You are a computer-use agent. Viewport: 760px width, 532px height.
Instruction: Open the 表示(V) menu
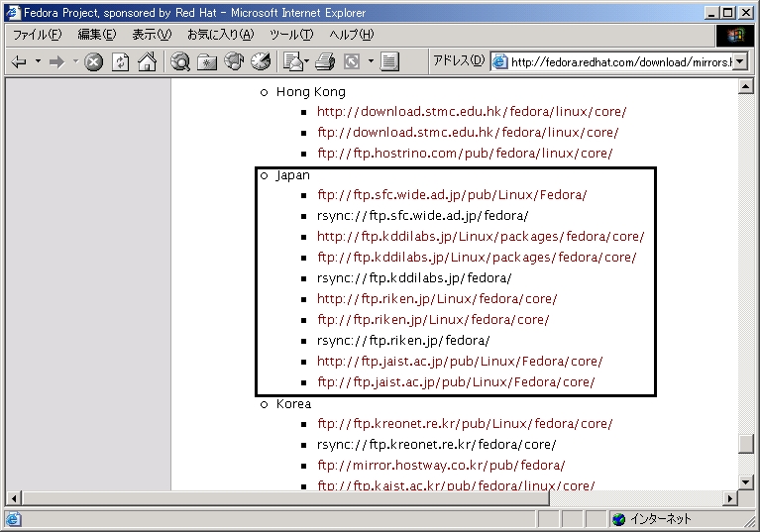[x=152, y=35]
